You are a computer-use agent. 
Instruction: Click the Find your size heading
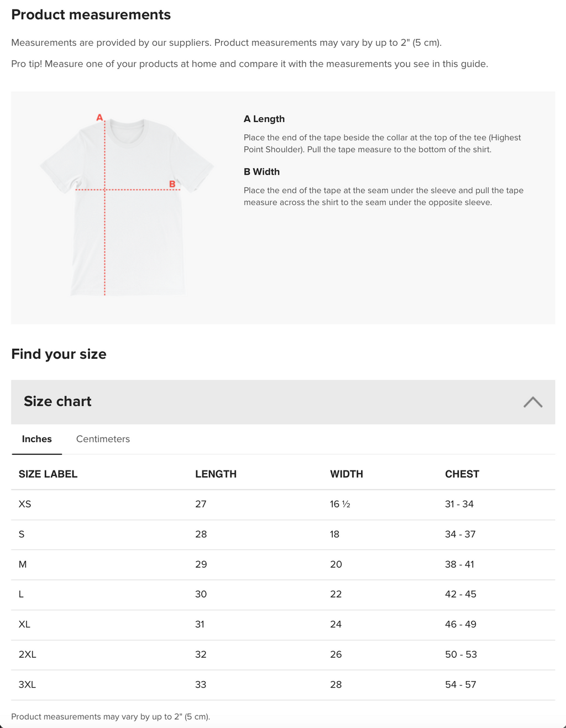click(59, 354)
